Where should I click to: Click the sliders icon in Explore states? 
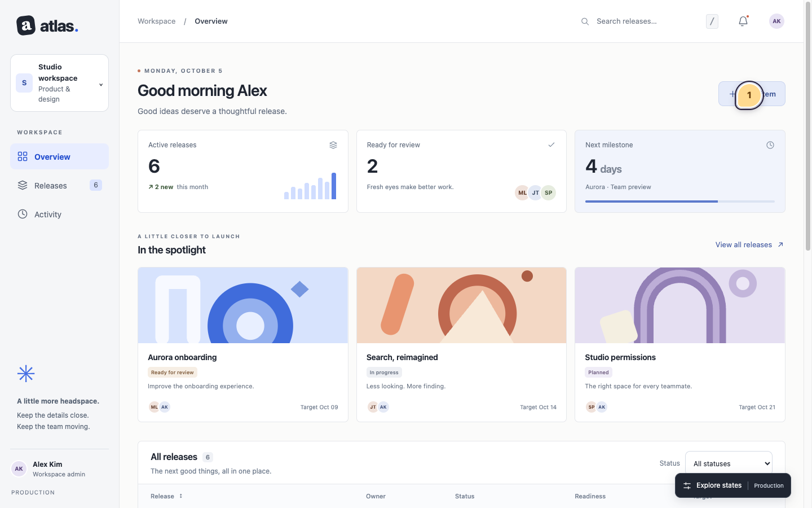pyautogui.click(x=687, y=485)
